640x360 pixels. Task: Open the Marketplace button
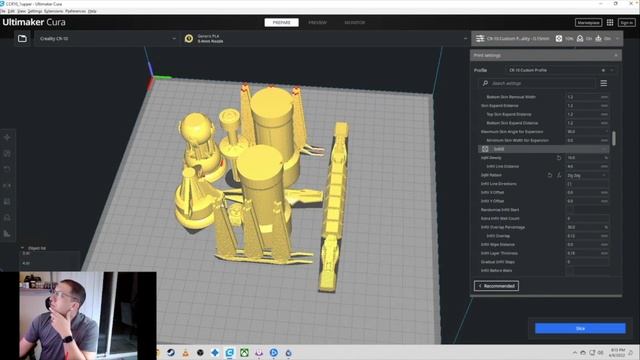(588, 22)
